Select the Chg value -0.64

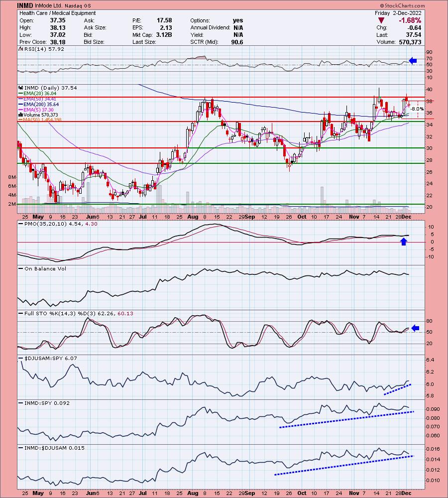[414, 27]
